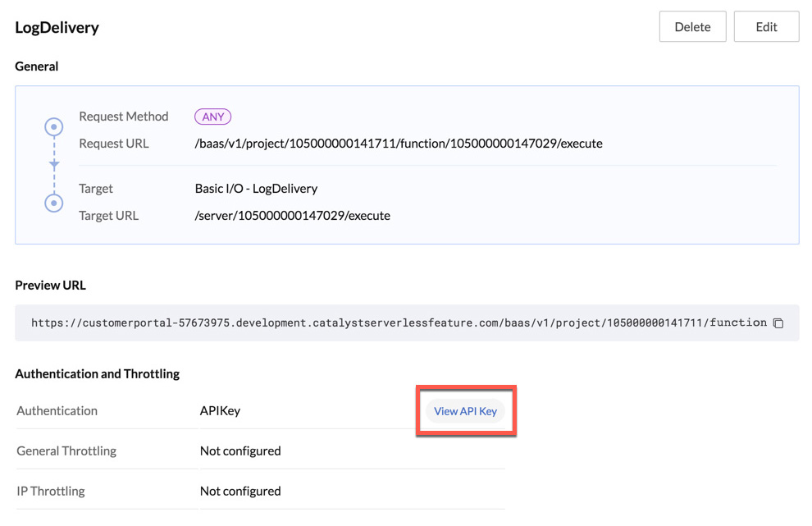812x526 pixels.
Task: Select the Basic I/O - LogDelivery target link
Action: point(256,188)
